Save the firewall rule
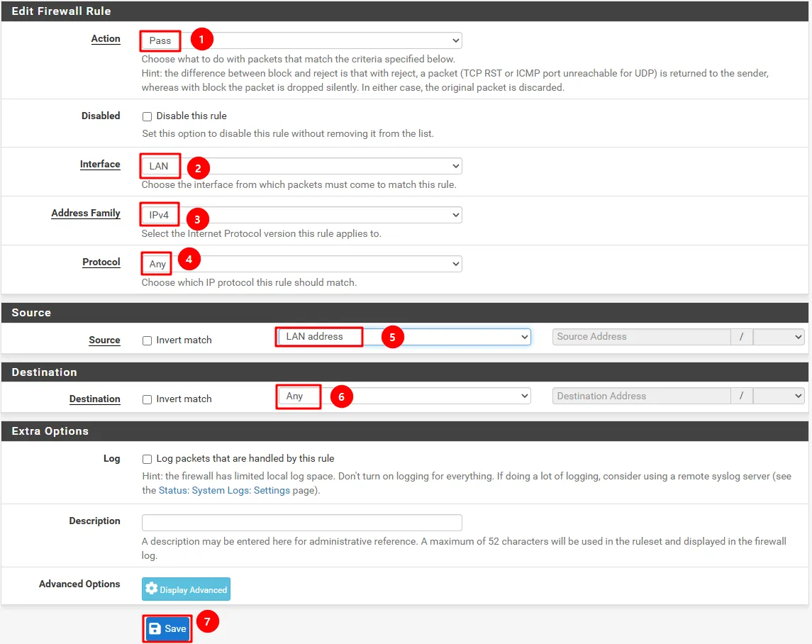Viewport: 812px width, 644px height. pyautogui.click(x=168, y=628)
